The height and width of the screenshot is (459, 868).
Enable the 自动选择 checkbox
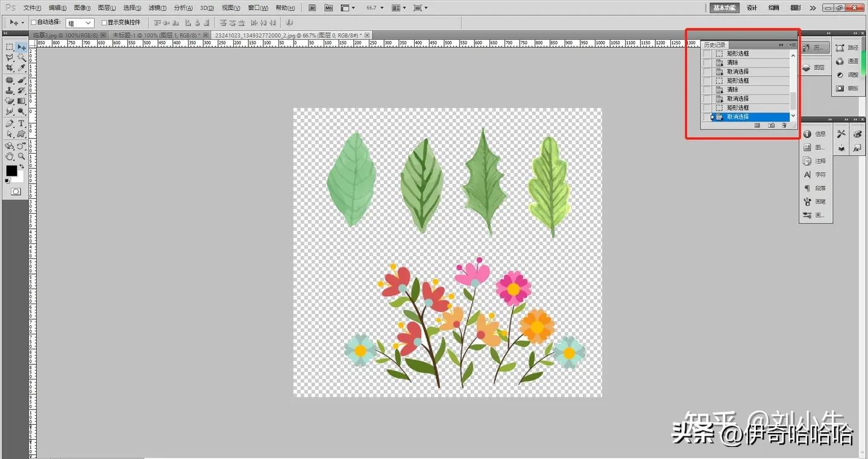34,22
